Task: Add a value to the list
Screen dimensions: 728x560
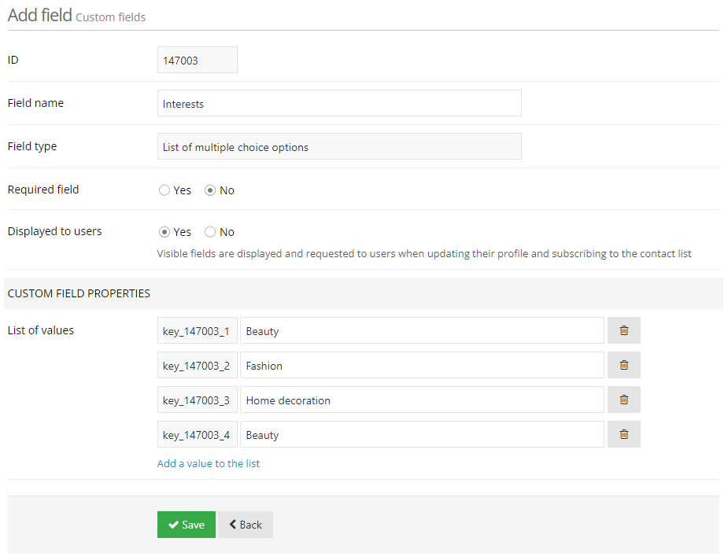Action: (x=209, y=463)
